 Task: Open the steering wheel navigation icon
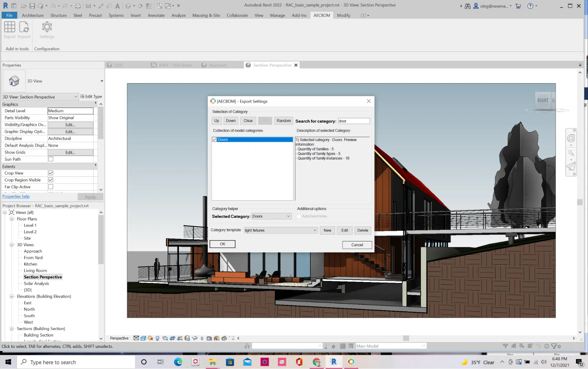point(571,138)
